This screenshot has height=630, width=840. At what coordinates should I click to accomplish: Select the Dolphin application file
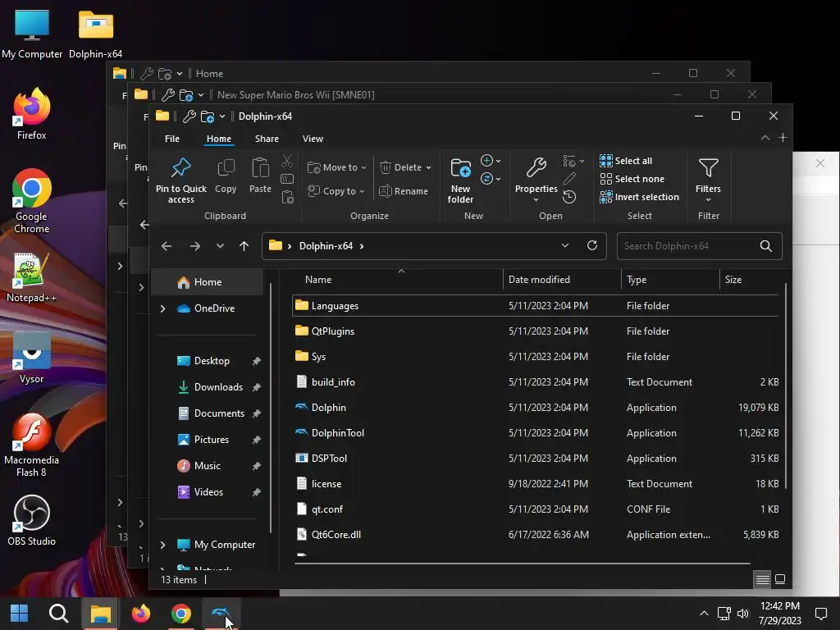536,408
